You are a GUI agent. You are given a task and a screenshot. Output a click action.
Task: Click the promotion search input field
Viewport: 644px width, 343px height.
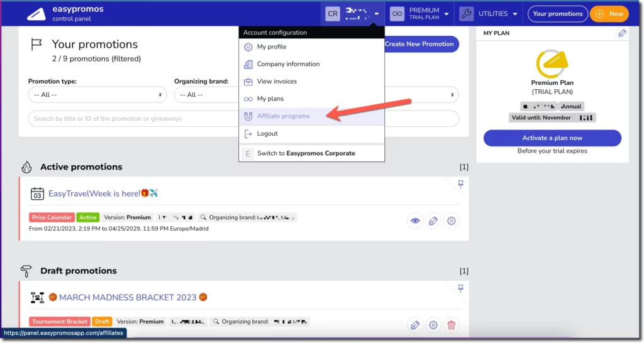134,119
